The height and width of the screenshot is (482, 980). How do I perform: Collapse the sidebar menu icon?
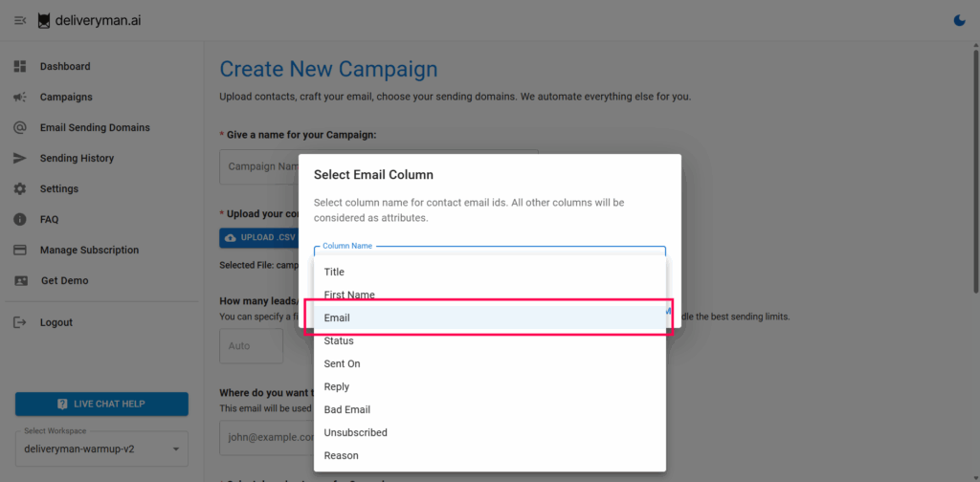20,20
